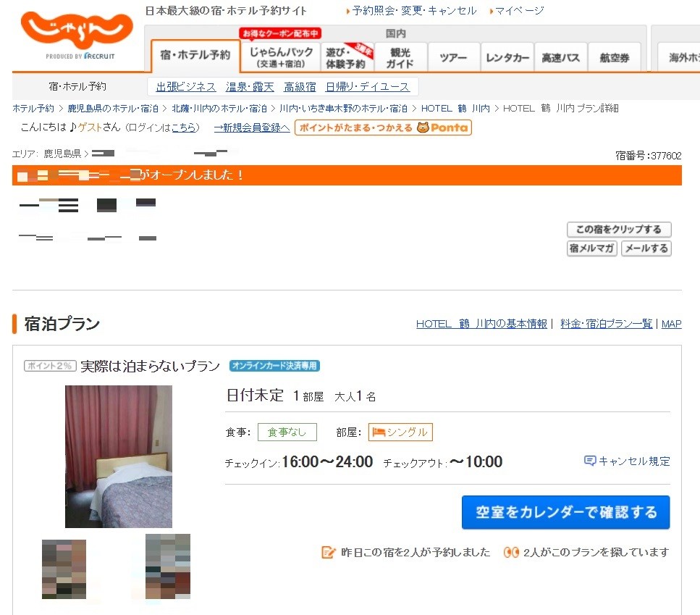Switch to the レンタカー tab
Screen dimensions: 700x615
507,56
